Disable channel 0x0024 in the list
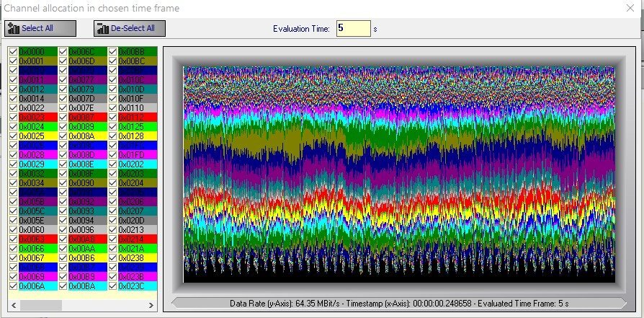The width and height of the screenshot is (644, 318). (x=13, y=127)
